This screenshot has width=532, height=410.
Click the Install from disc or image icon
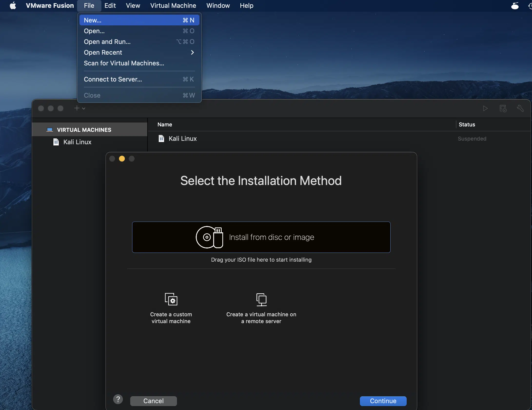pos(209,237)
